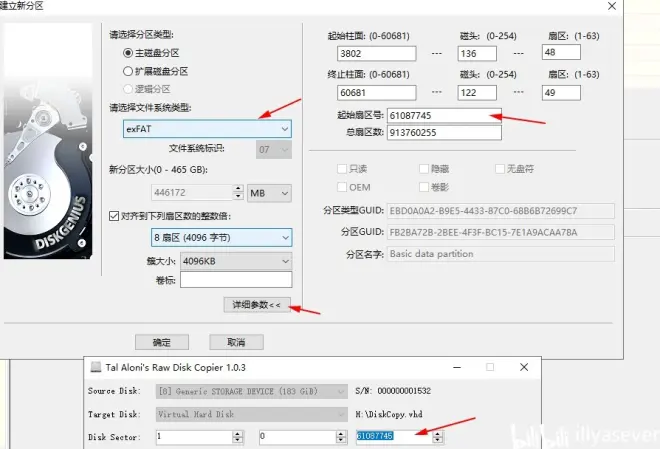Open the Target Disk dropdown in Raw Disk Copier

(x=252, y=414)
